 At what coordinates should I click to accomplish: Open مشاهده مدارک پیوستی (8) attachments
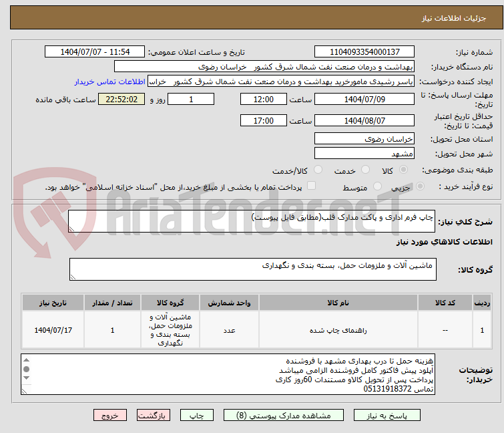[x=283, y=416]
